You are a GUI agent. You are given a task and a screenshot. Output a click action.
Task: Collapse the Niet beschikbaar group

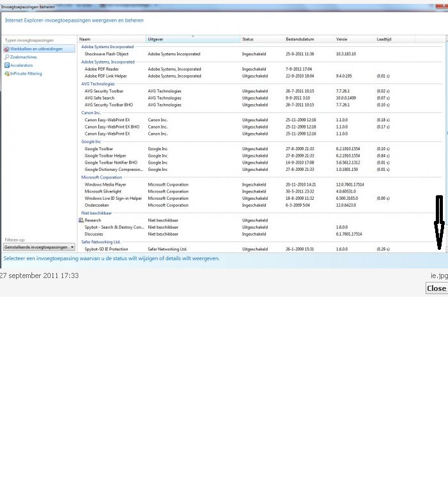coord(96,213)
